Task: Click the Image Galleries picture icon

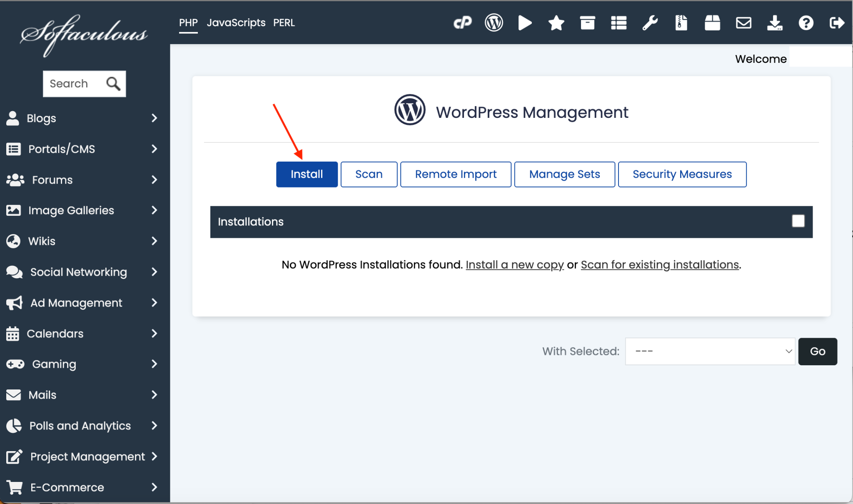Action: (13, 210)
